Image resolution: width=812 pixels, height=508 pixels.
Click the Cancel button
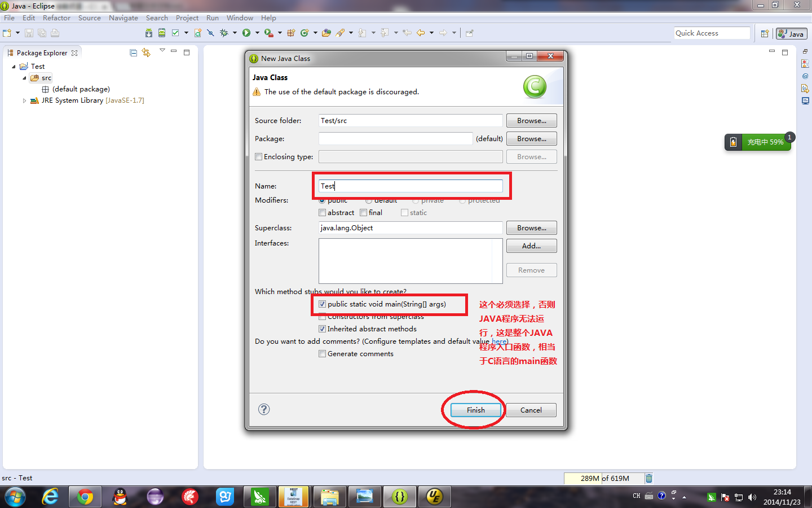coord(531,410)
